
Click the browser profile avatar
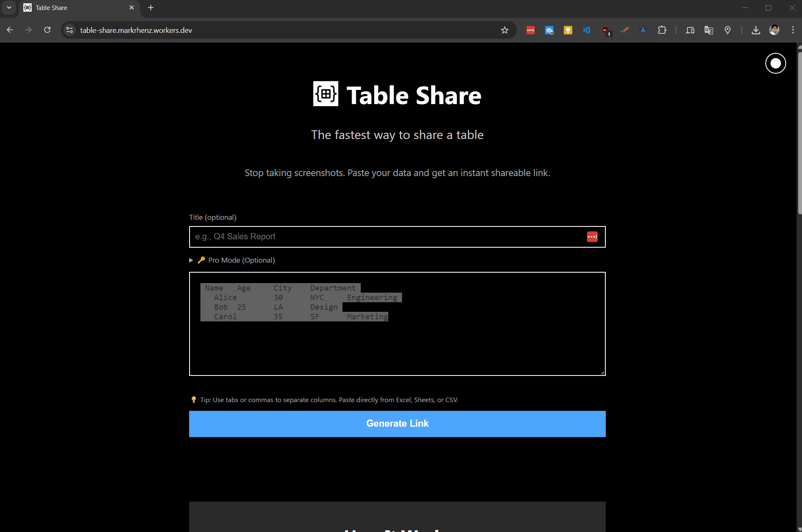pos(775,30)
